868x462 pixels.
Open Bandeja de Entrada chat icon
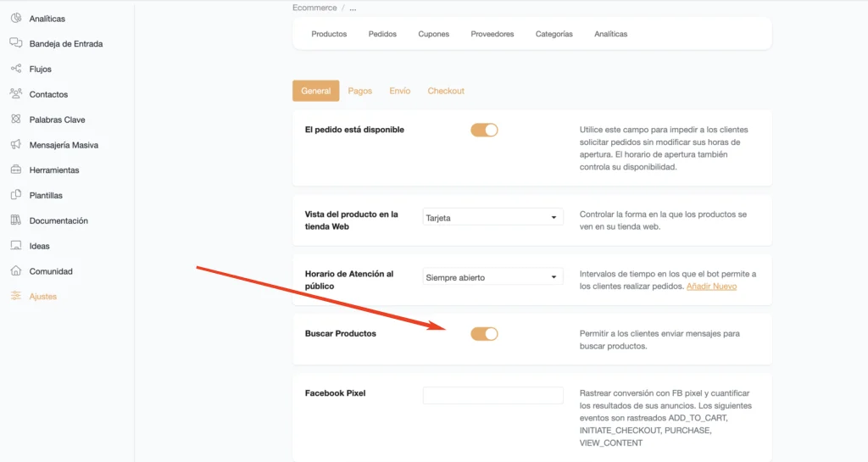click(x=16, y=43)
